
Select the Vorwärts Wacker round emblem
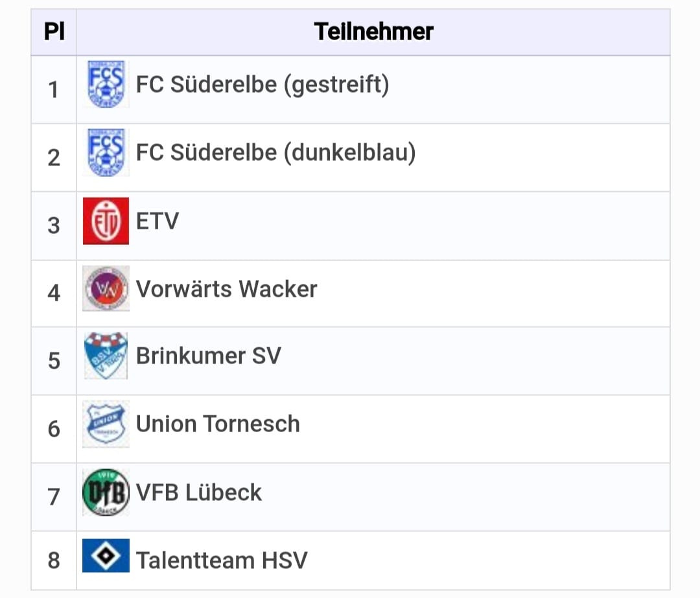pos(106,289)
